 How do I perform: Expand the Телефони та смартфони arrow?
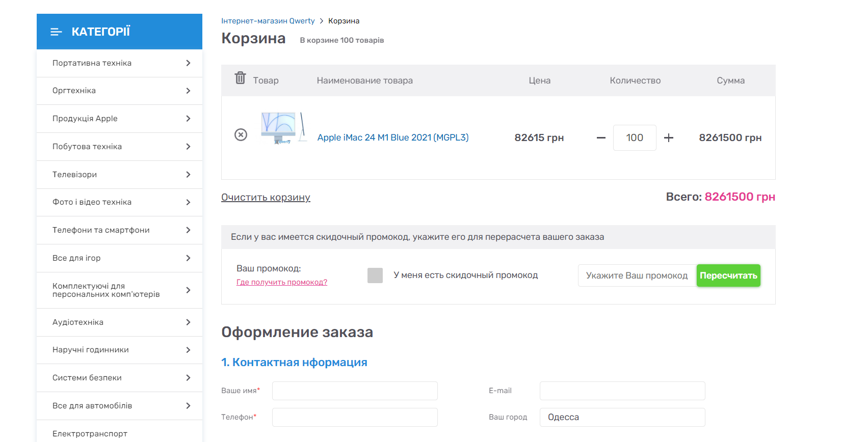coord(188,230)
